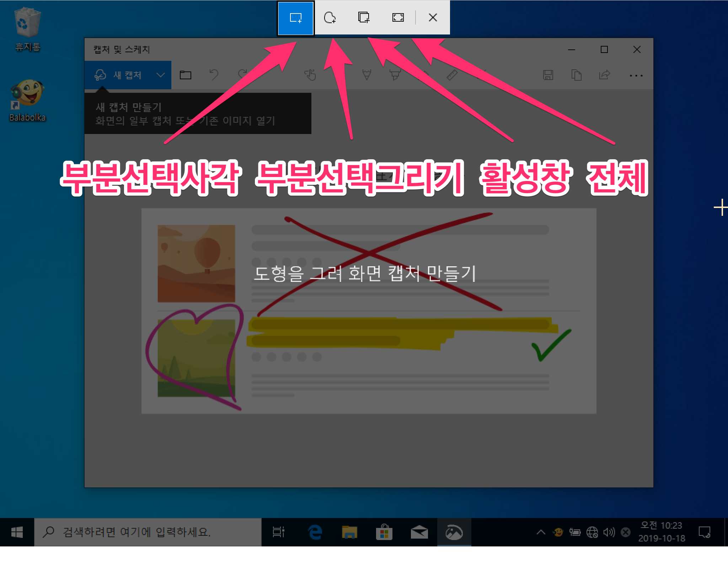Select the freeform snip mode
Screen dimensions: 728x561
[330, 18]
